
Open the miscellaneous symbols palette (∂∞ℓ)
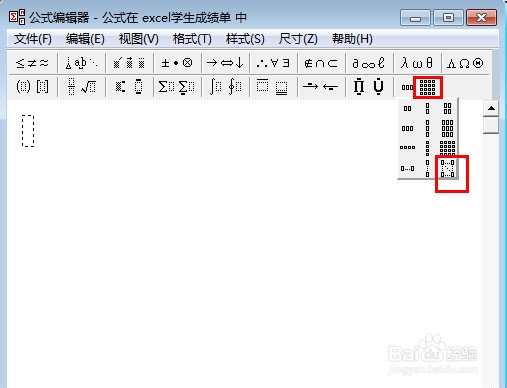point(369,63)
